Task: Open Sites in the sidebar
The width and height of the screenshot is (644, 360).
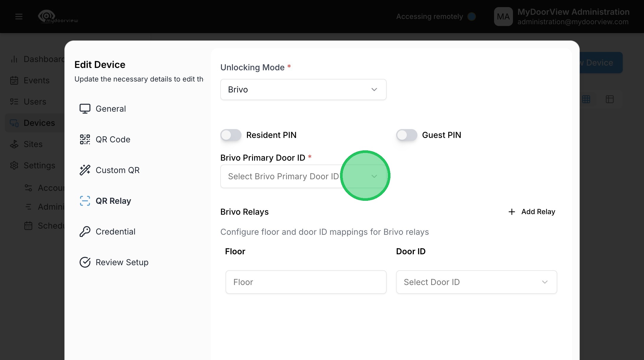Action: coord(33,144)
